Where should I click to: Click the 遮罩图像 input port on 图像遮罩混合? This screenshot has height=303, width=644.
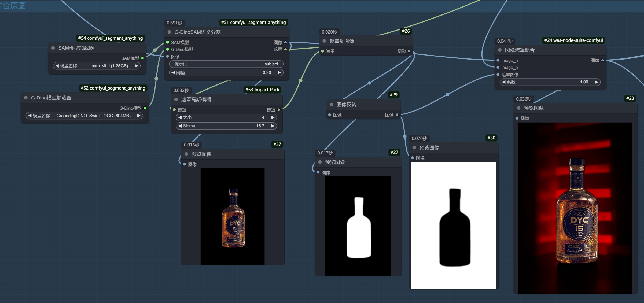pos(498,75)
